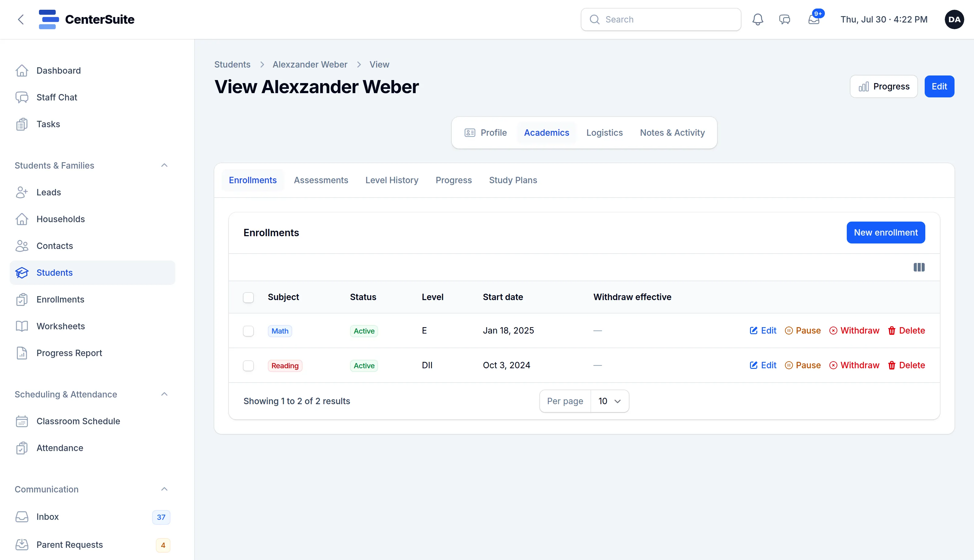The image size is (974, 560).
Task: Click into the Search field
Action: [660, 19]
